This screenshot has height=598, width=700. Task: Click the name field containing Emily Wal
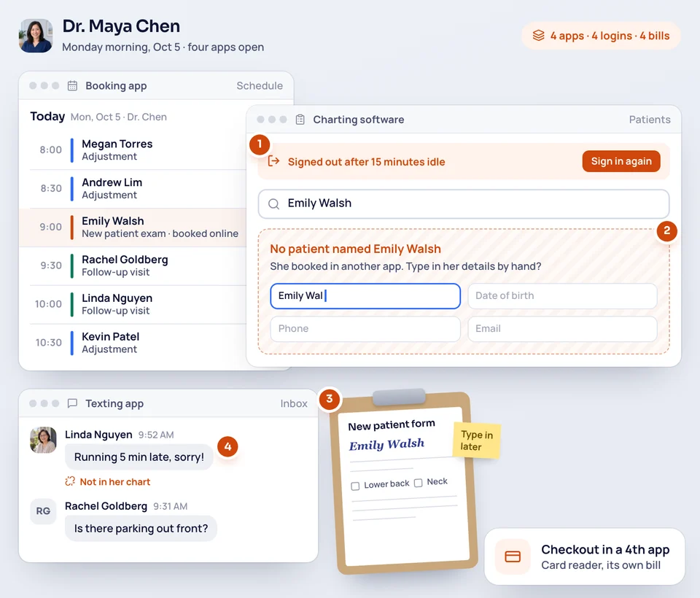click(365, 295)
